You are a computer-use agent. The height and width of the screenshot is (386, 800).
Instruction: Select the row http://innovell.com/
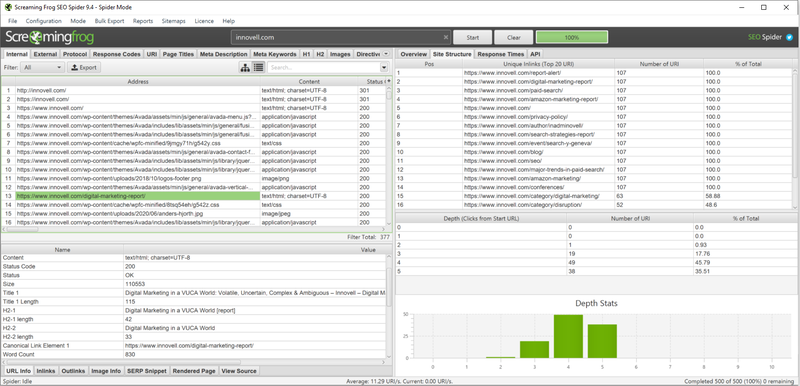[x=193, y=90]
